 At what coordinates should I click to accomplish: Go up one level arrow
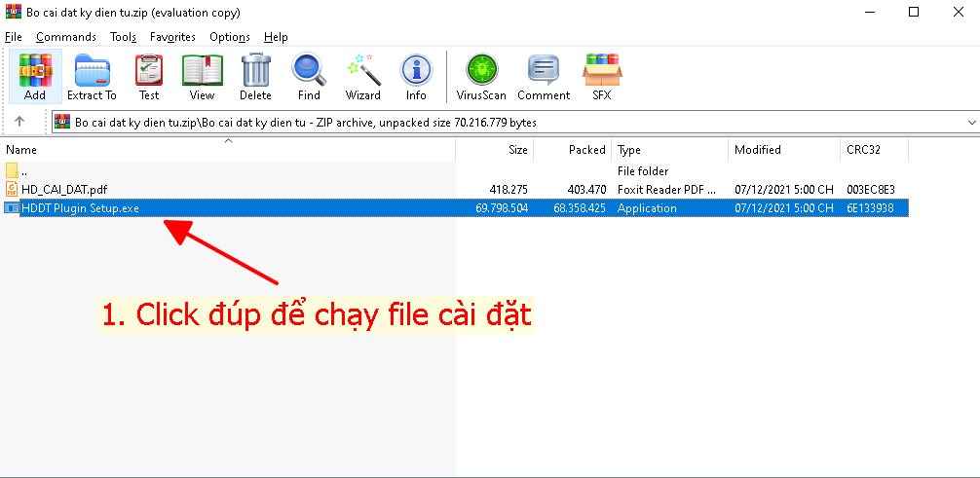(19, 122)
